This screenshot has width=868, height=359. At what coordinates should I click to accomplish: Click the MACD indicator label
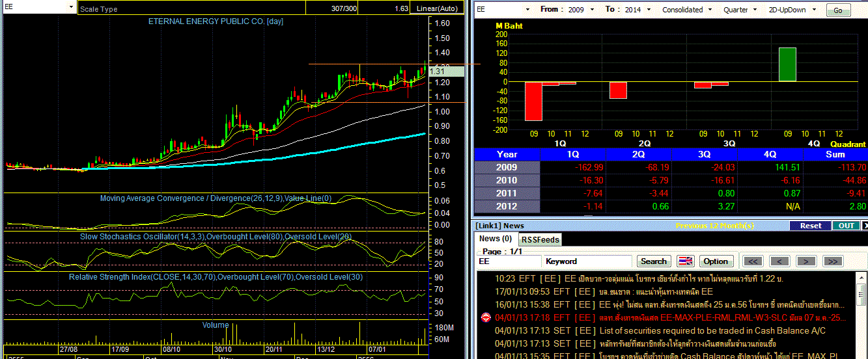point(216,198)
